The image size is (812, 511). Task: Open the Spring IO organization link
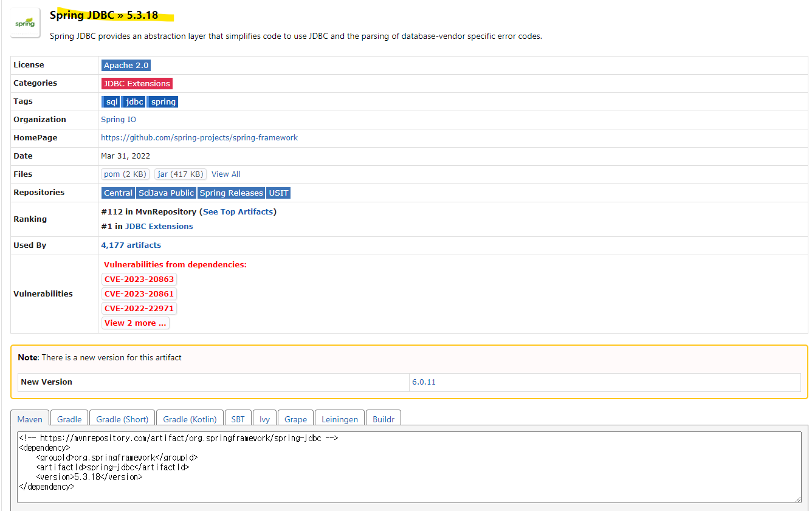119,120
